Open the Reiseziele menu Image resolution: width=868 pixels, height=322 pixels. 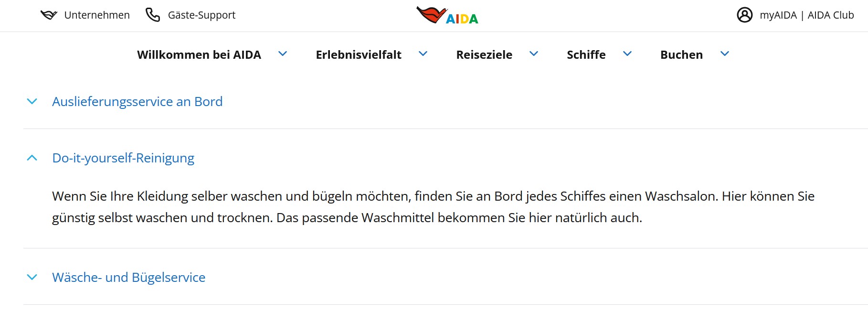484,55
